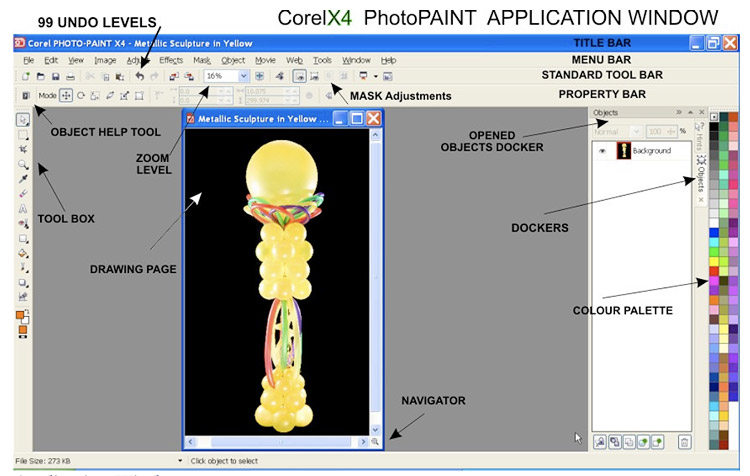
Task: Delete object using trash icon in Objects docker
Action: (x=684, y=441)
